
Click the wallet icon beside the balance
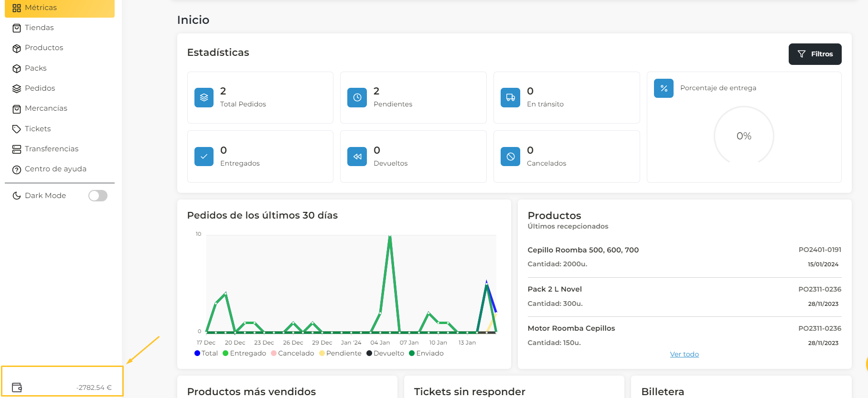tap(17, 388)
